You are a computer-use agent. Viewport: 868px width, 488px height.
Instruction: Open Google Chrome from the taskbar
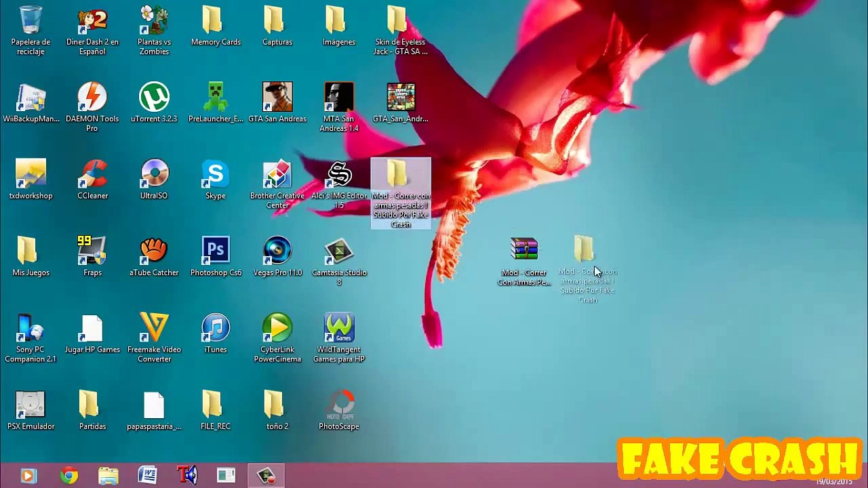click(x=68, y=476)
